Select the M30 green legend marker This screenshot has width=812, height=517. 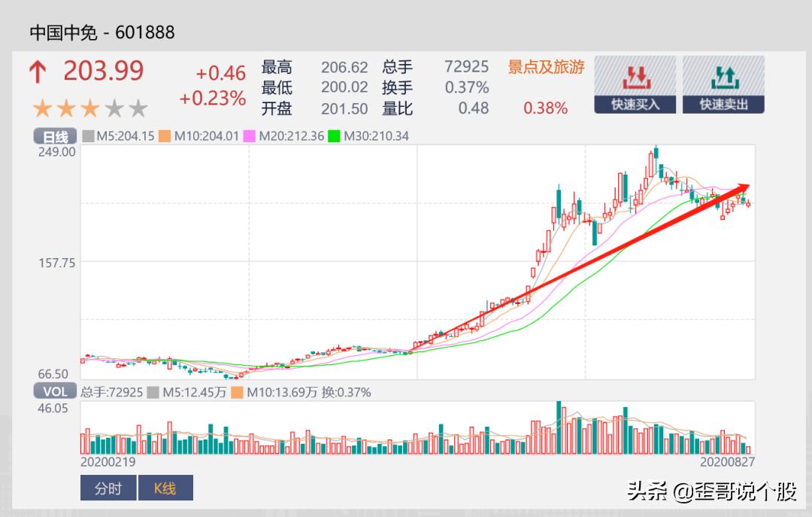pyautogui.click(x=333, y=136)
